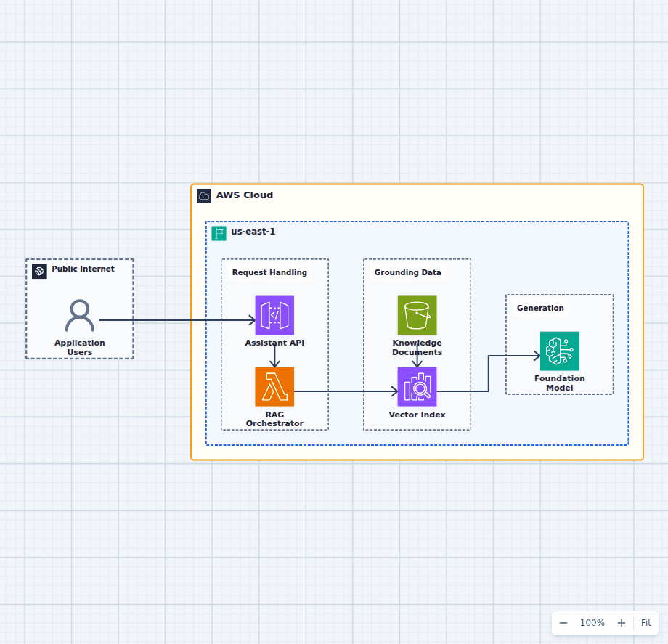Image resolution: width=668 pixels, height=644 pixels.
Task: Click the Application Users label text
Action: 80,348
